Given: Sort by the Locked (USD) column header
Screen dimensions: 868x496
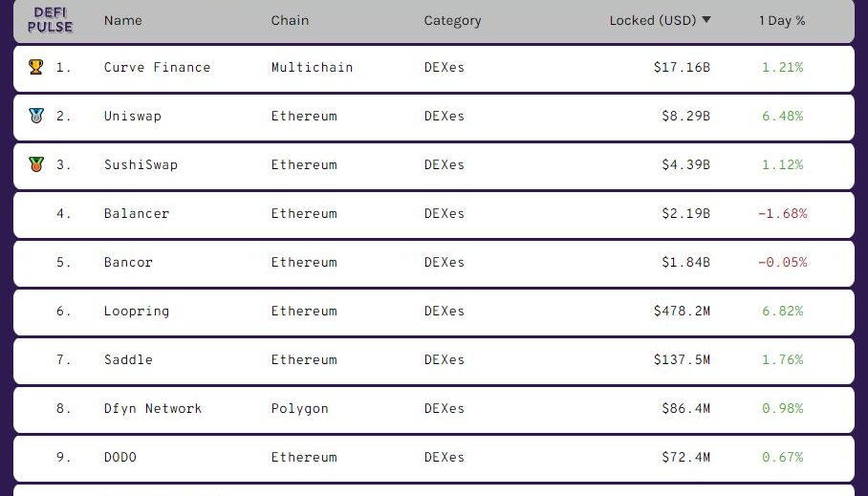Looking at the screenshot, I should 653,20.
